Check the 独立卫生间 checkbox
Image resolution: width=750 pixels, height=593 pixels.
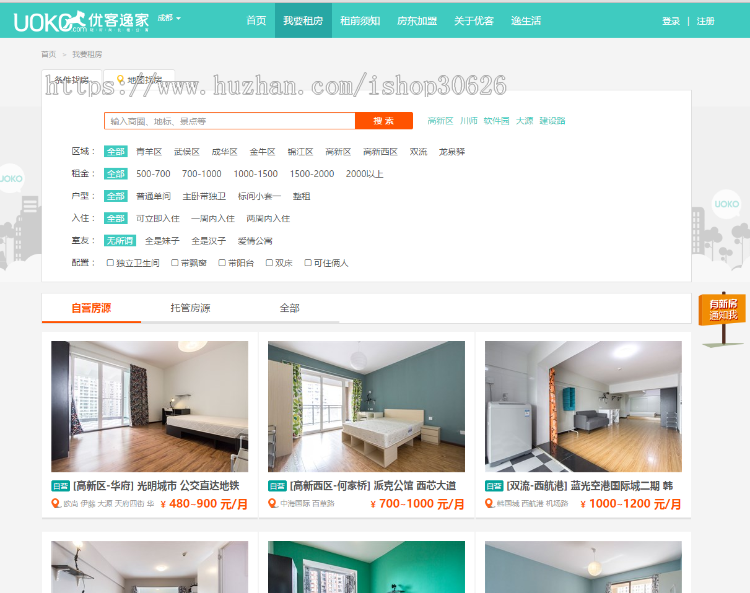pyautogui.click(x=110, y=263)
